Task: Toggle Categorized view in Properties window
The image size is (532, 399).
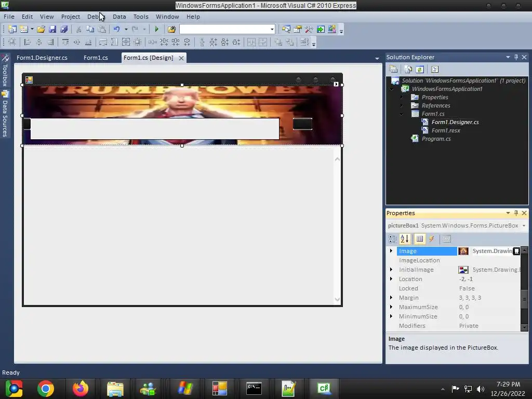Action: click(x=393, y=239)
